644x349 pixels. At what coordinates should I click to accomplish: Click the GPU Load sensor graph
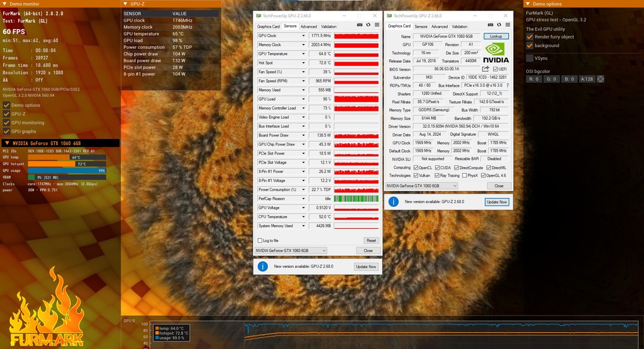click(356, 99)
